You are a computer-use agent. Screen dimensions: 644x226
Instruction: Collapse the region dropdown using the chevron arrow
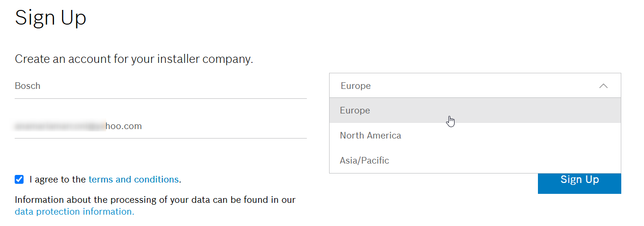pyautogui.click(x=603, y=86)
